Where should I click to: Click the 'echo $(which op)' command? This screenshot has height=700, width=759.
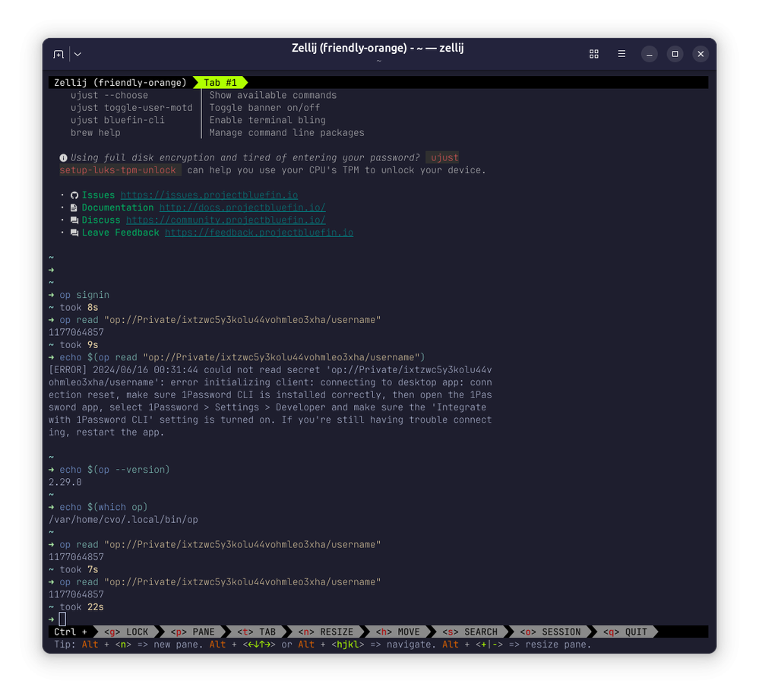(103, 507)
